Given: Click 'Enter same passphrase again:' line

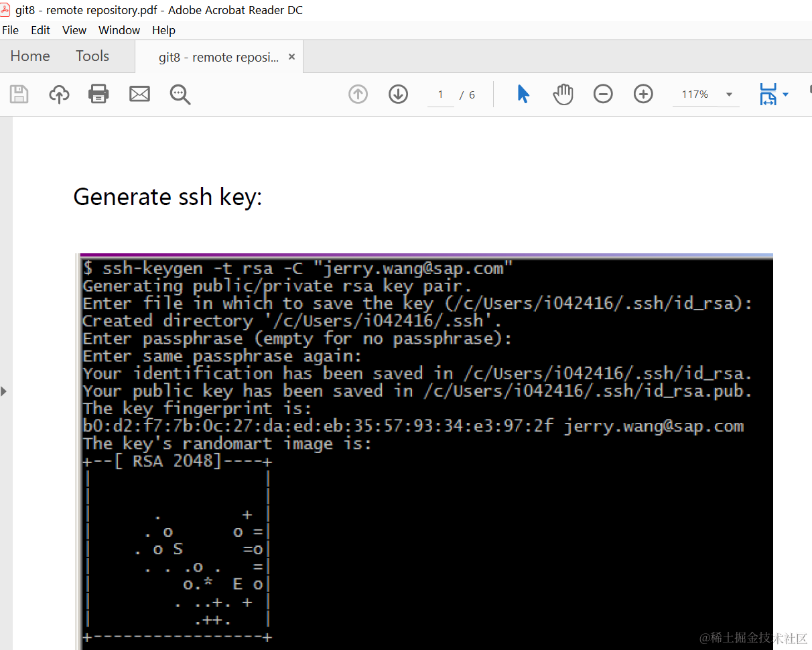Looking at the screenshot, I should (x=222, y=356).
